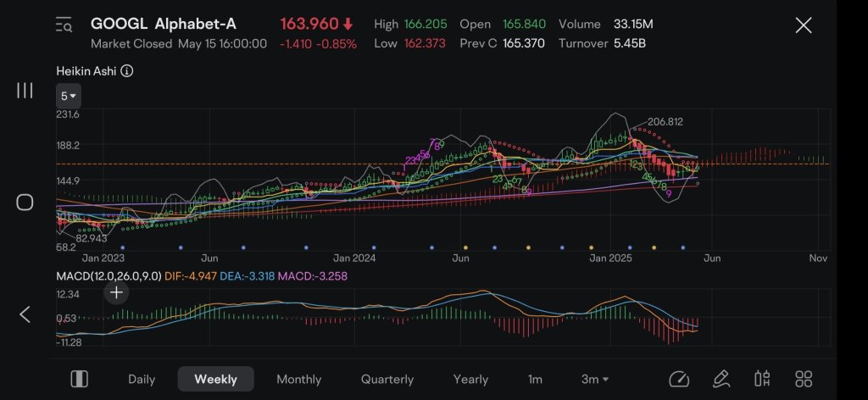
Task: Open the four-squares grid layout icon
Action: pos(804,379)
